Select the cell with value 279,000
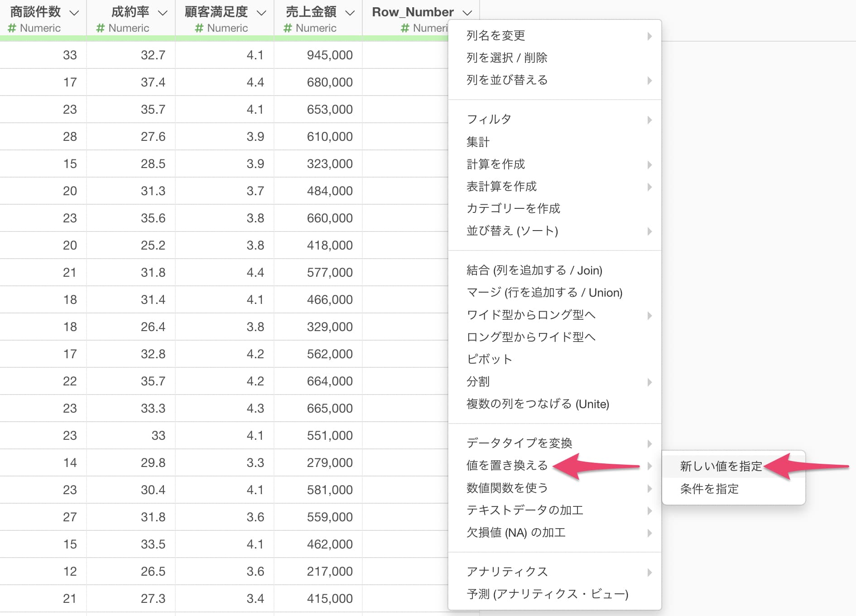Viewport: 856px width, 616px height. pos(318,463)
